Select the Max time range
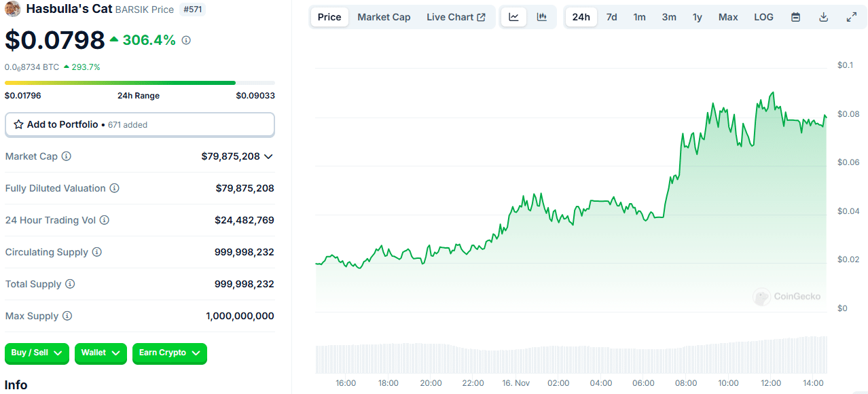This screenshot has height=394, width=868. pos(728,17)
